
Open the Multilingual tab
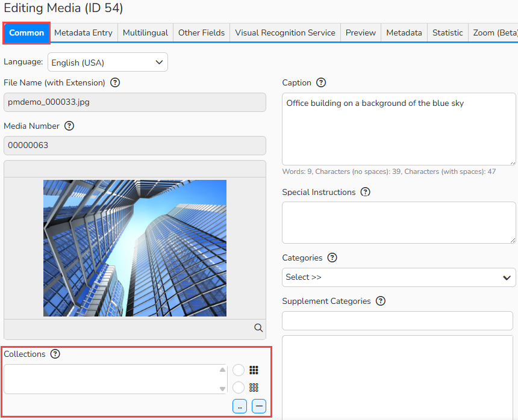coord(145,32)
